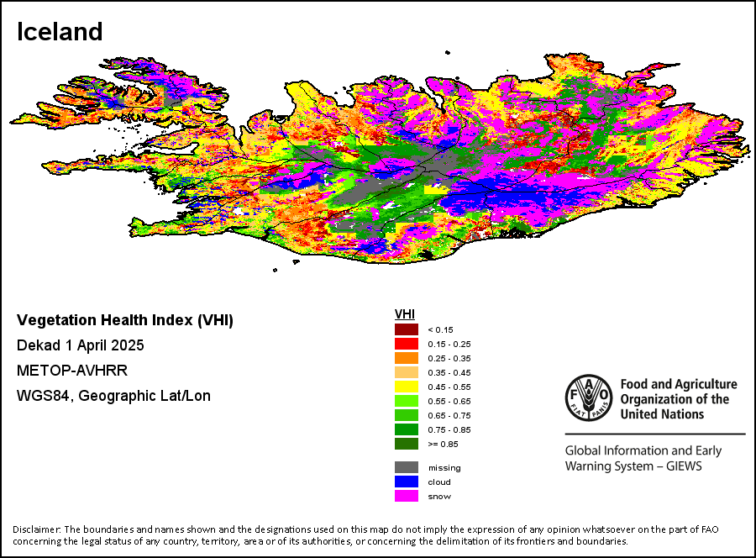Click the >= 0.85 legend label

coord(443,445)
